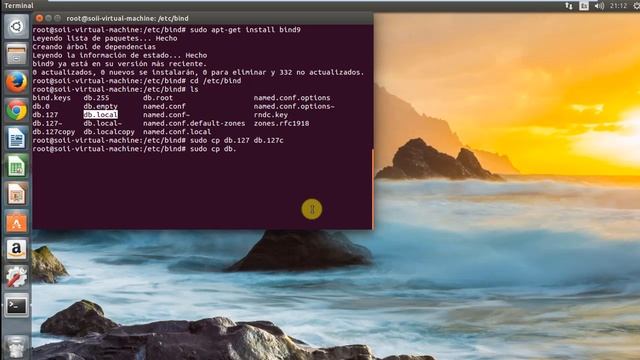640x360 pixels.
Task: Click zones.rfc1918 in the listing
Action: click(281, 123)
